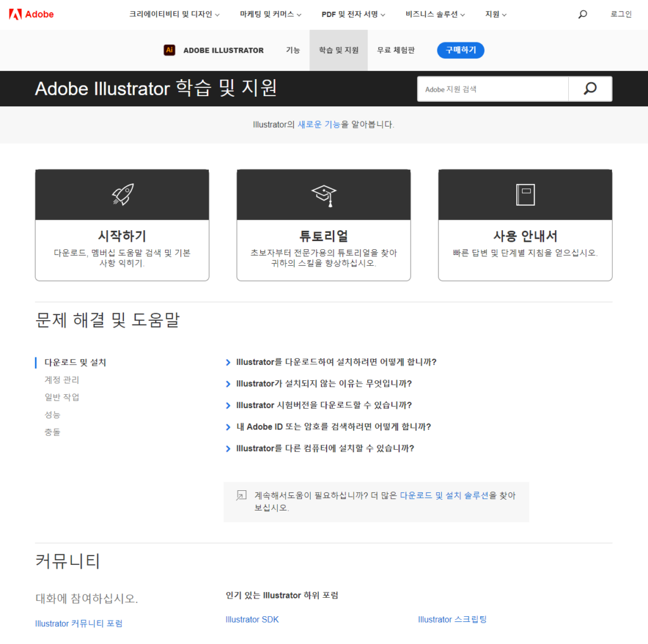Click the graduation cap 튜토리얼 icon

pyautogui.click(x=323, y=195)
